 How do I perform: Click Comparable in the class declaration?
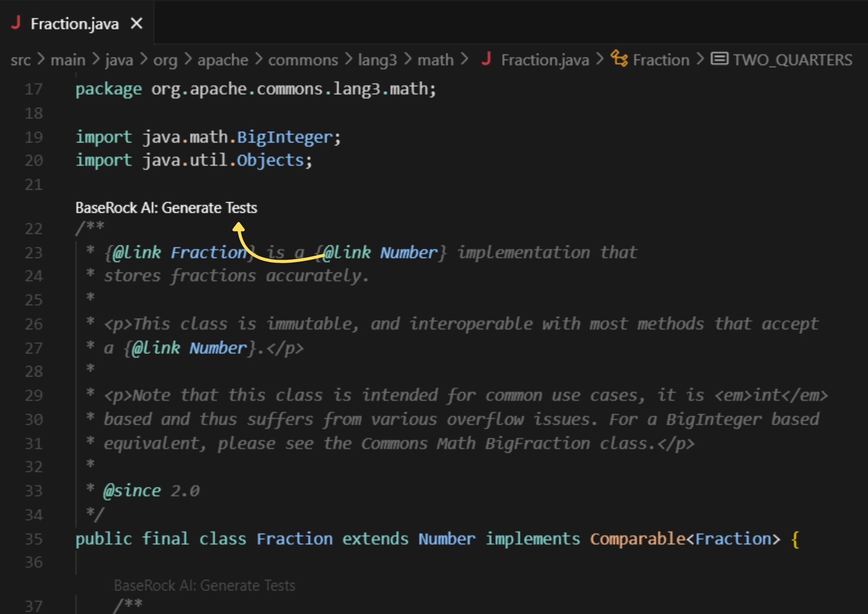[x=637, y=539]
